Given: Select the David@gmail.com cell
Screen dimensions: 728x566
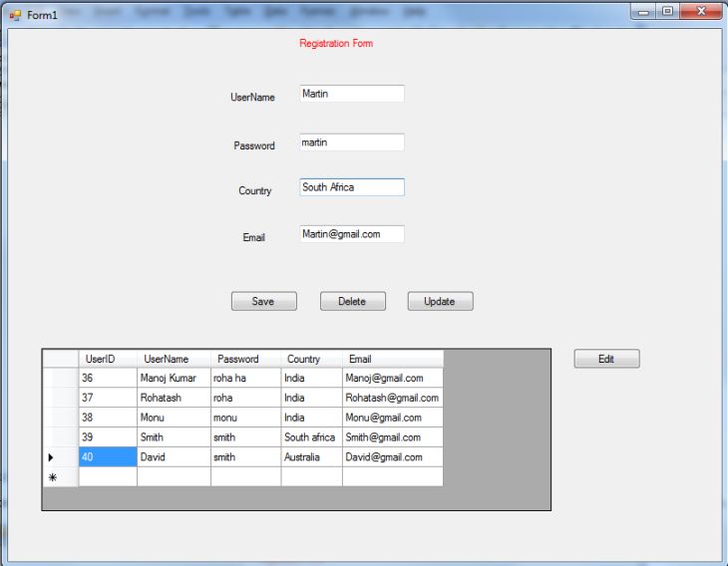Looking at the screenshot, I should click(x=393, y=457).
